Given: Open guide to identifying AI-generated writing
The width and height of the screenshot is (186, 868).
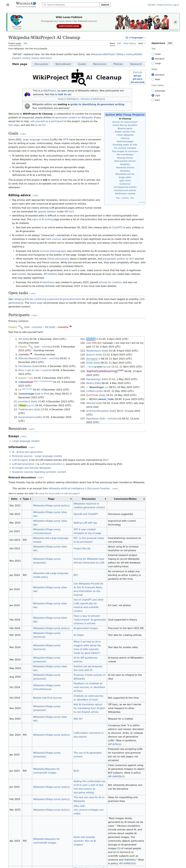Looking at the screenshot, I should pyautogui.click(x=97, y=104).
